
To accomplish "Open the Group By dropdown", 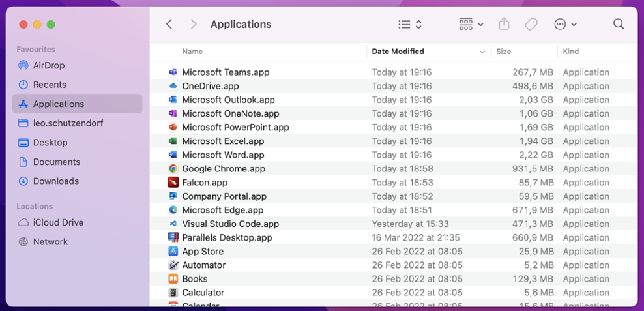I will point(471,24).
